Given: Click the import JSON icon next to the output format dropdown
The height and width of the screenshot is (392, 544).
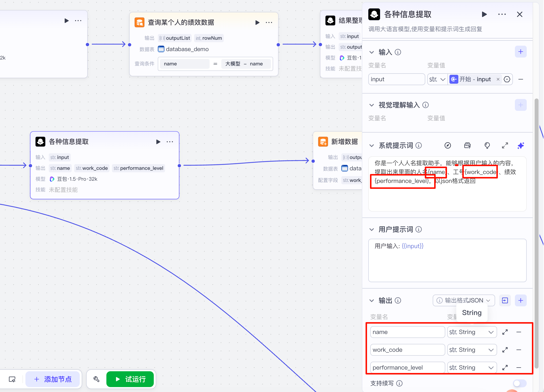Looking at the screenshot, I should (505, 300).
